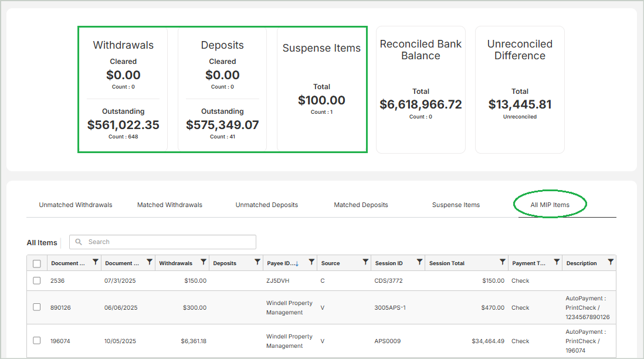Select checkbox for document 890126
The width and height of the screenshot is (644, 359).
[x=37, y=307]
